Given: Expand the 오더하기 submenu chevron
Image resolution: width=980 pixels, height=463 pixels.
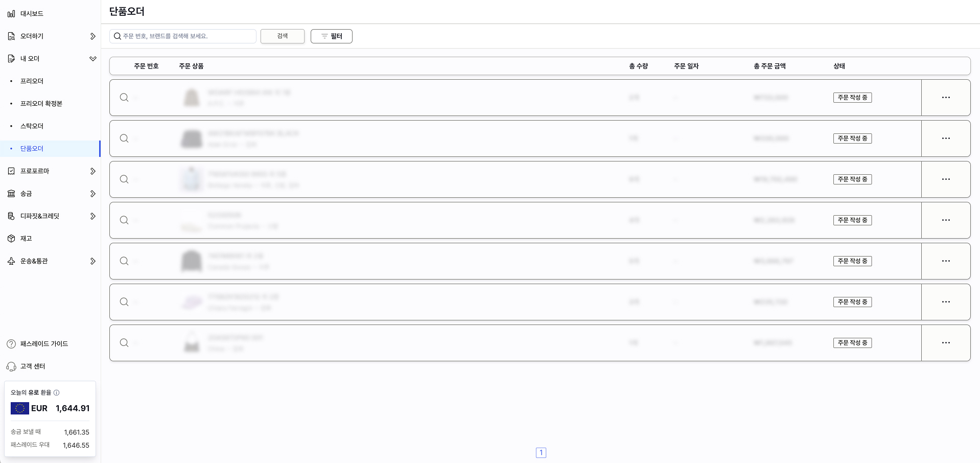Looking at the screenshot, I should [x=92, y=36].
